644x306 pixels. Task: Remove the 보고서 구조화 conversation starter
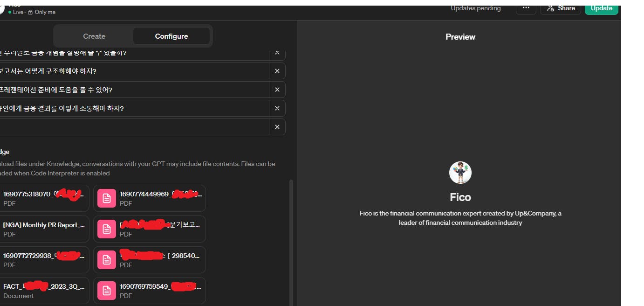277,71
